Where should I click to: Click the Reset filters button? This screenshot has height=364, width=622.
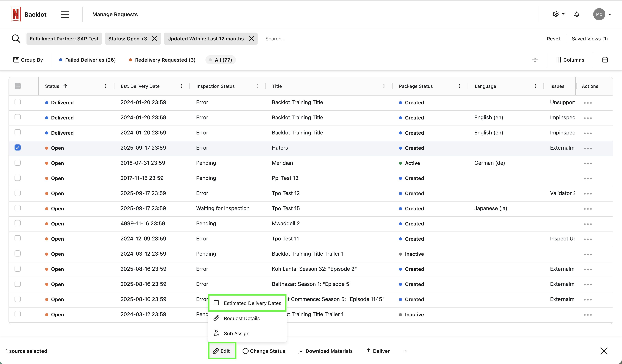(x=553, y=38)
